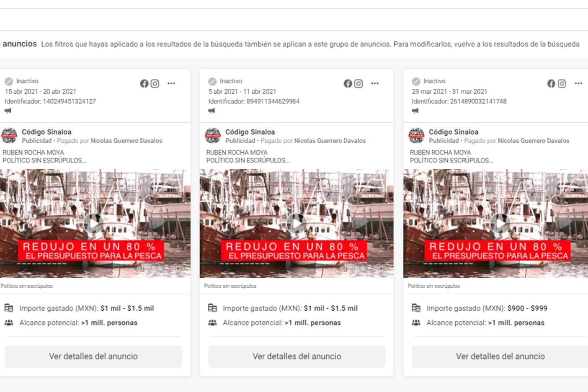Play the video in the middle ad
The image size is (588, 392).
pyautogui.click(x=297, y=223)
